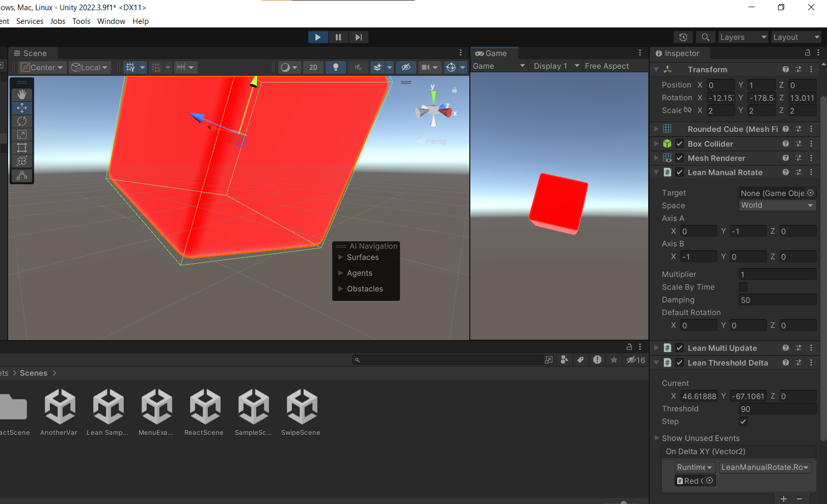827x504 pixels.
Task: Open the Layout dropdown
Action: click(x=795, y=37)
